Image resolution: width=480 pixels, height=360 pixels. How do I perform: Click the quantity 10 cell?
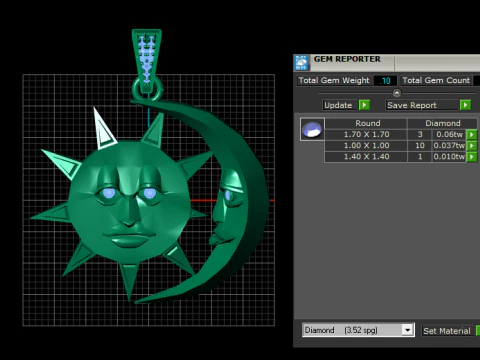[x=420, y=146]
